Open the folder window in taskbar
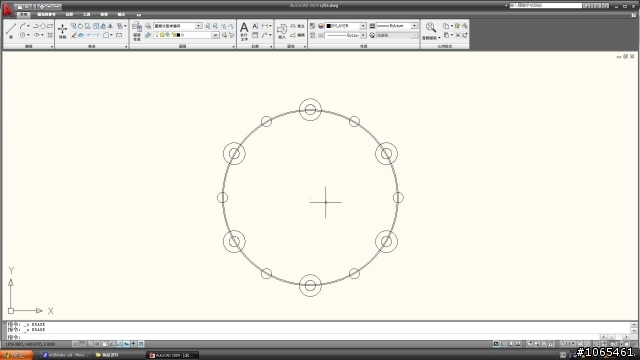This screenshot has height=360, width=640. [107, 355]
